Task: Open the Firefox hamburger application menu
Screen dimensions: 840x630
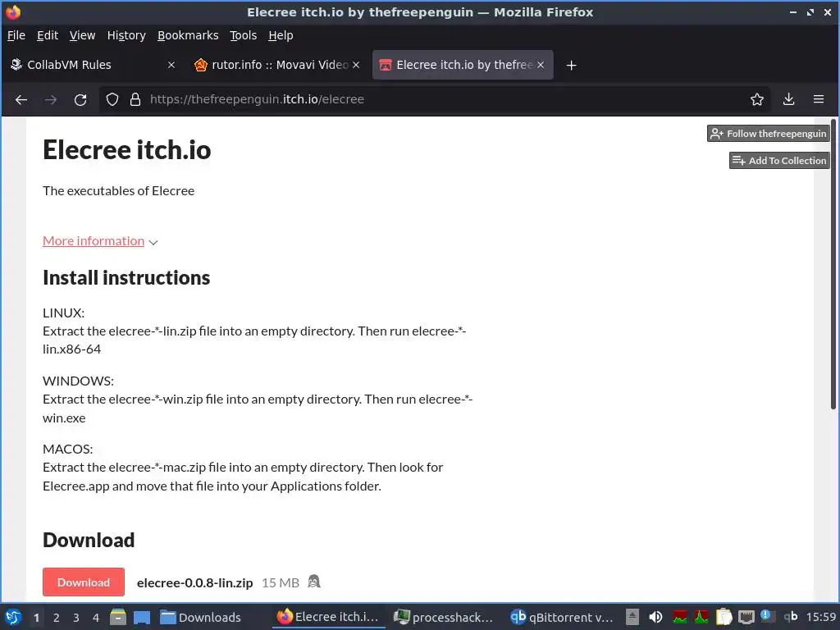Action: pyautogui.click(x=819, y=99)
